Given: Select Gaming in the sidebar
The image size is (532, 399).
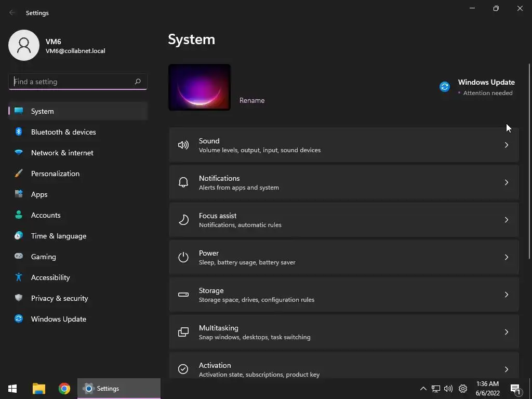Looking at the screenshot, I should tap(78, 257).
